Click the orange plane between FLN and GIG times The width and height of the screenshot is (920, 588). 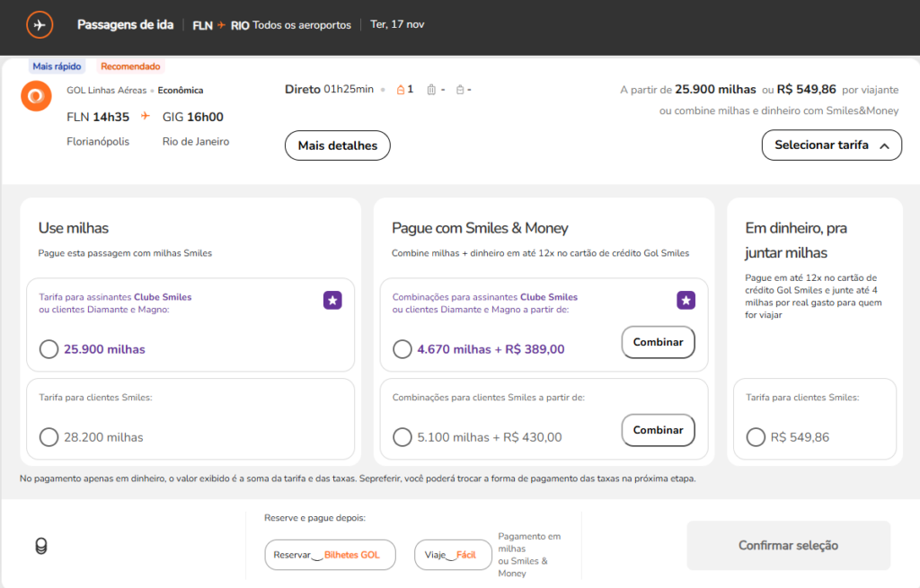coord(146,116)
